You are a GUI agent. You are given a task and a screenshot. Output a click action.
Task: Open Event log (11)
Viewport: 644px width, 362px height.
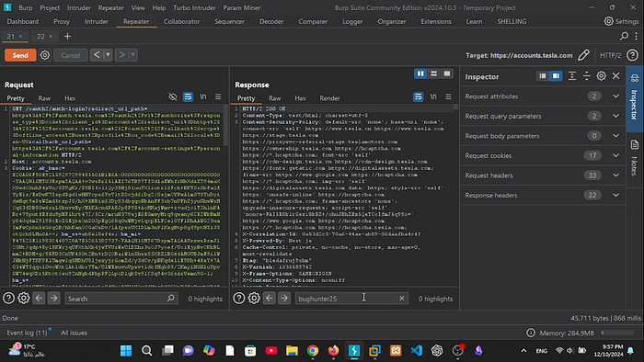pos(27,333)
